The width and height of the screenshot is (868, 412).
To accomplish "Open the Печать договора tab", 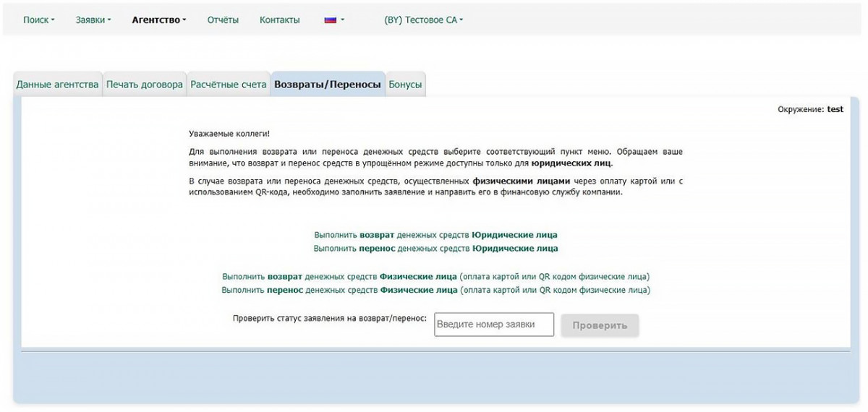I will (145, 85).
